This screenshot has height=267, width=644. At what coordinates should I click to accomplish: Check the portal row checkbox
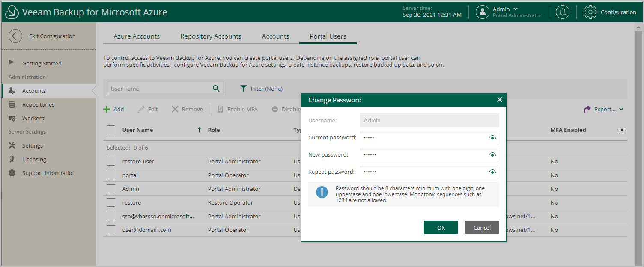tap(111, 175)
